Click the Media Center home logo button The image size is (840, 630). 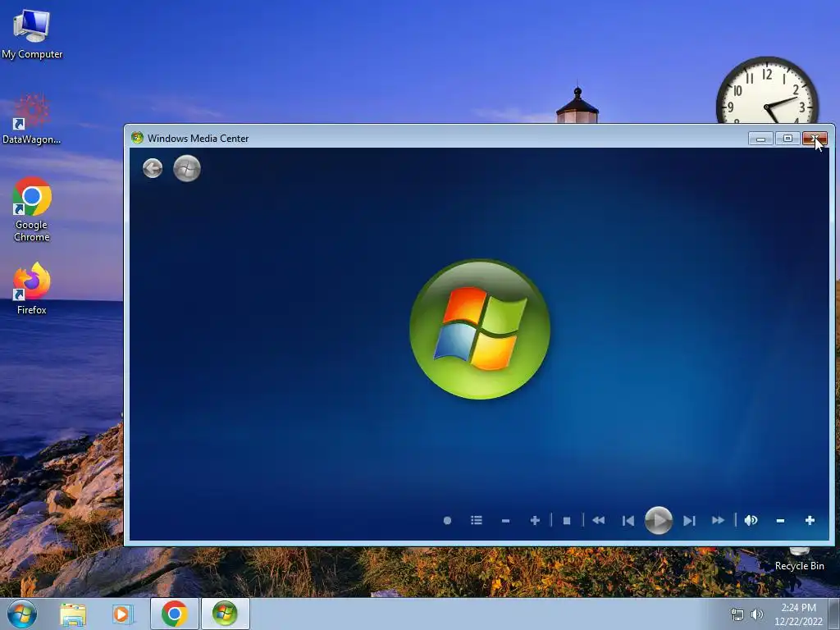[187, 168]
